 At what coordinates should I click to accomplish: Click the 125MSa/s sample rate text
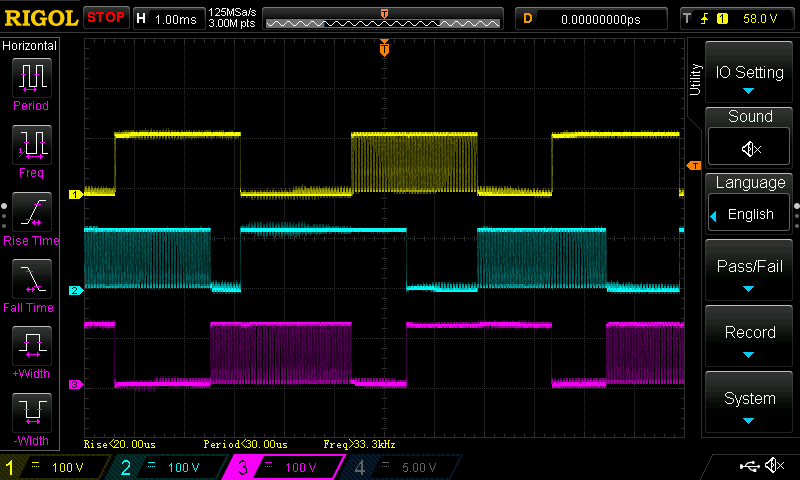(232, 13)
